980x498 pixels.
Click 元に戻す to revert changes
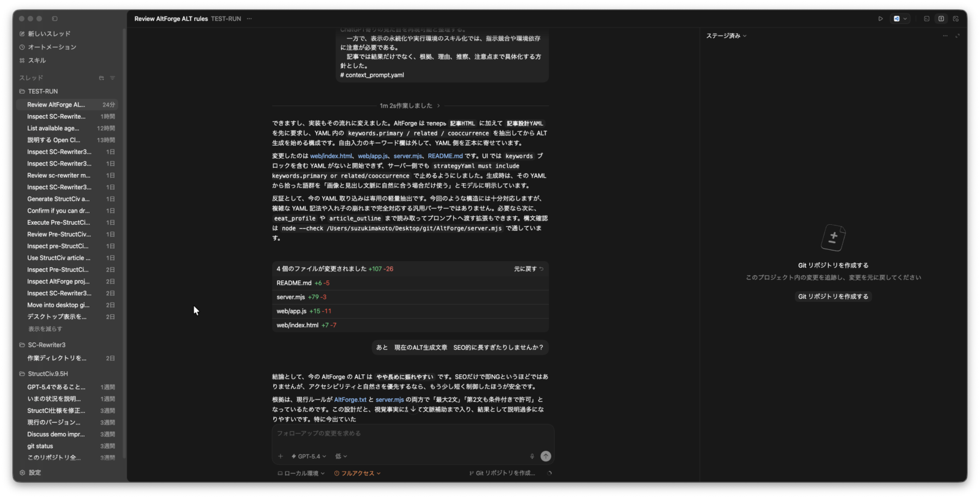(x=529, y=269)
